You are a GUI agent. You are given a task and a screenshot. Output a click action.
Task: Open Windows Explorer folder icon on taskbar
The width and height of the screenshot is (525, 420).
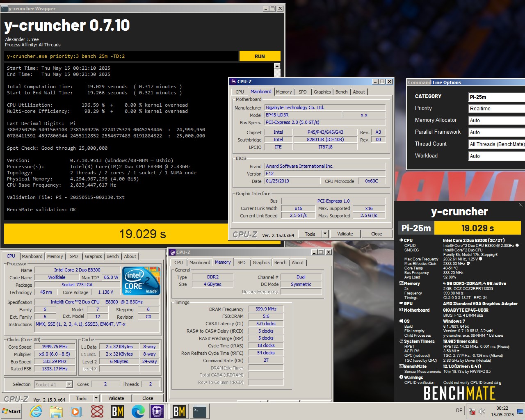pyautogui.click(x=56, y=411)
